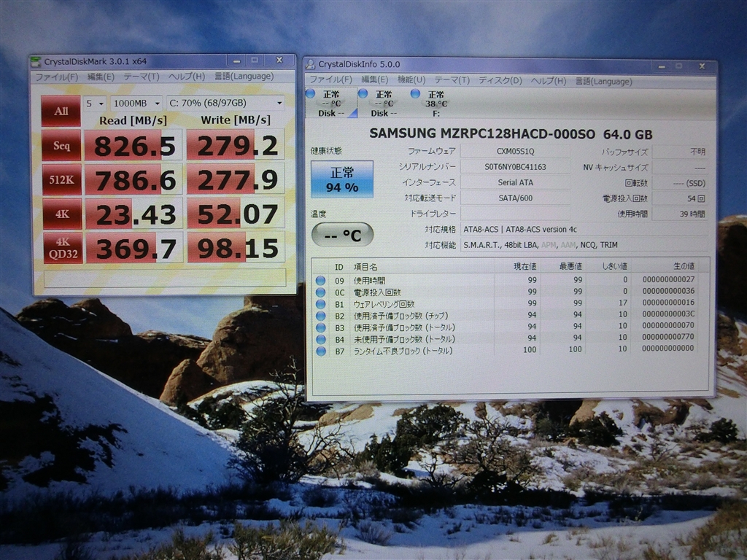Select the second Disk -- tab
Image resolution: width=747 pixels, height=560 pixels.
click(383, 103)
